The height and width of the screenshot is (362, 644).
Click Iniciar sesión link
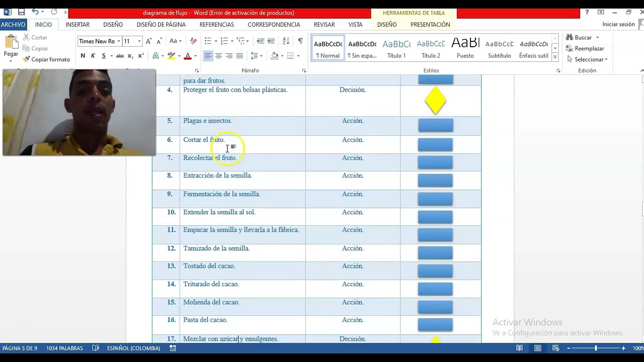618,25
